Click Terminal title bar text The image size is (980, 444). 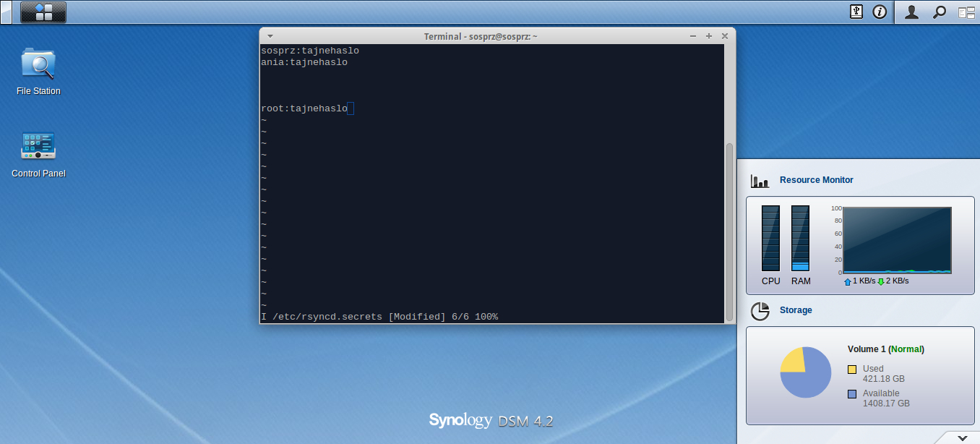pyautogui.click(x=481, y=36)
